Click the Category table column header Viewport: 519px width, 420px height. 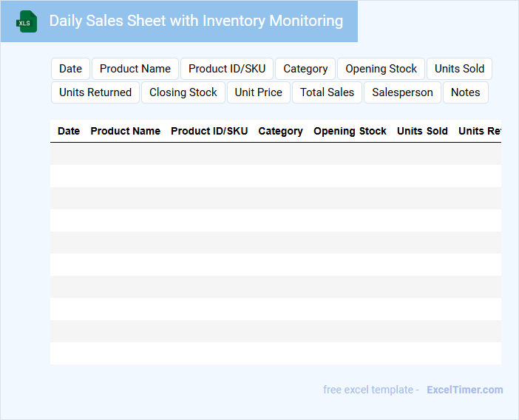[x=280, y=131]
